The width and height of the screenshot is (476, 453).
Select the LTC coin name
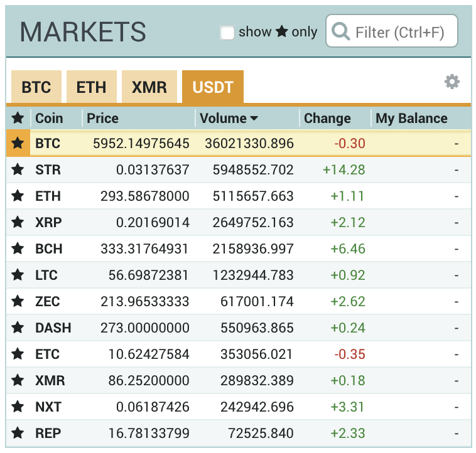pos(46,275)
